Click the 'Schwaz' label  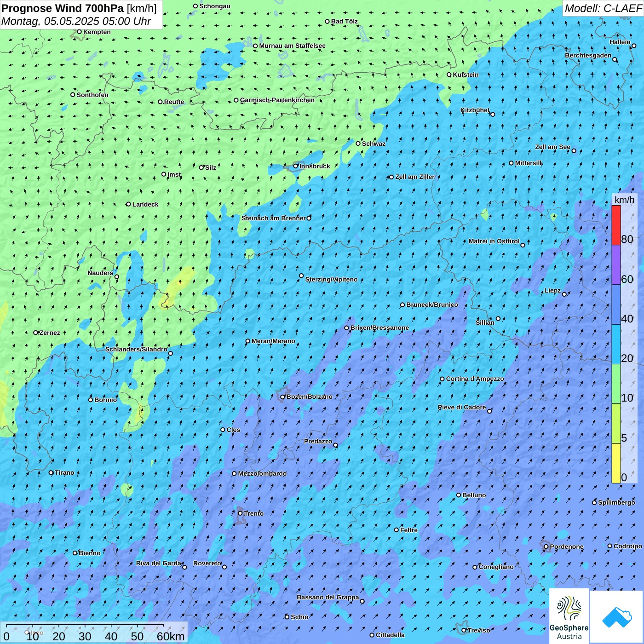374,144
